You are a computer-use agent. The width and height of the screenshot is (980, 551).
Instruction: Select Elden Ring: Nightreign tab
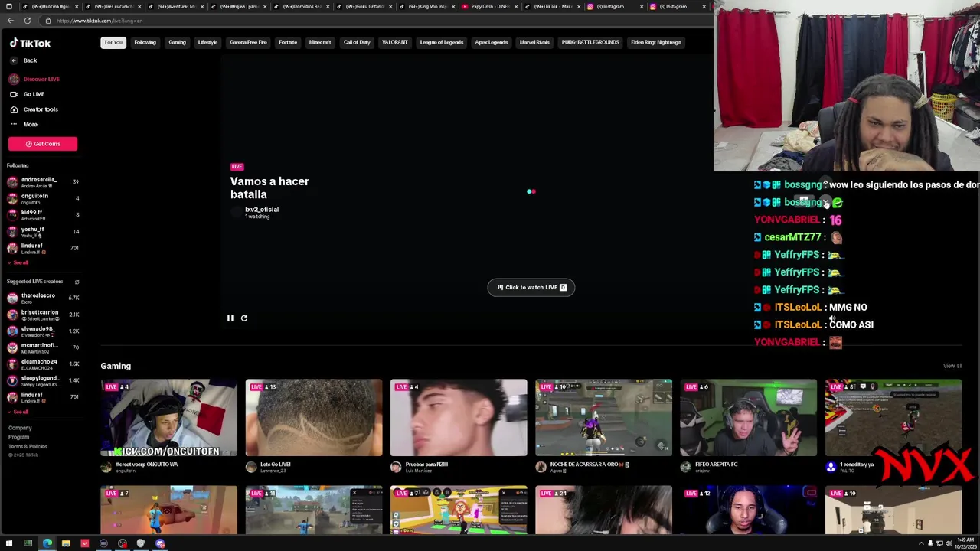coord(656,42)
